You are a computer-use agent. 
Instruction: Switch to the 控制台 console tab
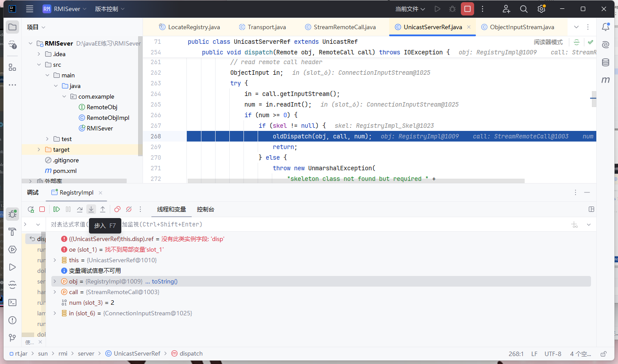tap(205, 209)
